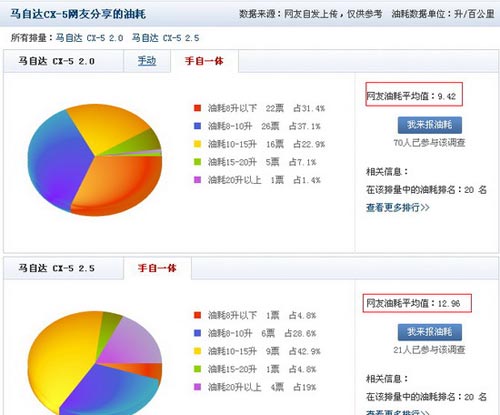The image size is (500, 415).
Task: Click the purple legend square for 油耗20升以上 in 2.0 chart
Action: tap(197, 180)
